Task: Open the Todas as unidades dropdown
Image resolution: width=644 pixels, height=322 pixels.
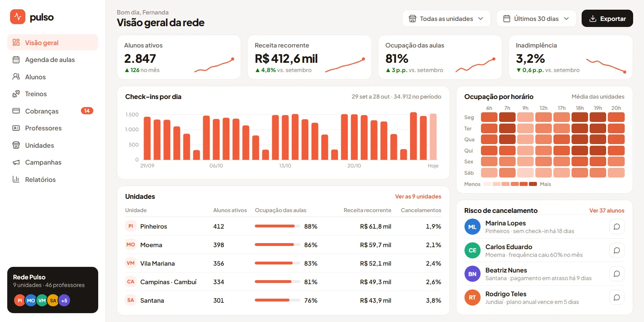Action: [x=446, y=19]
